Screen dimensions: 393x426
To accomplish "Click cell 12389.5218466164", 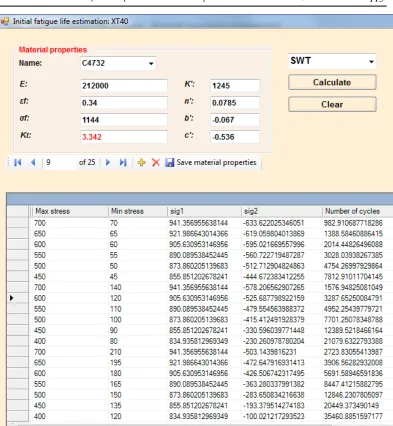I will tap(358, 330).
